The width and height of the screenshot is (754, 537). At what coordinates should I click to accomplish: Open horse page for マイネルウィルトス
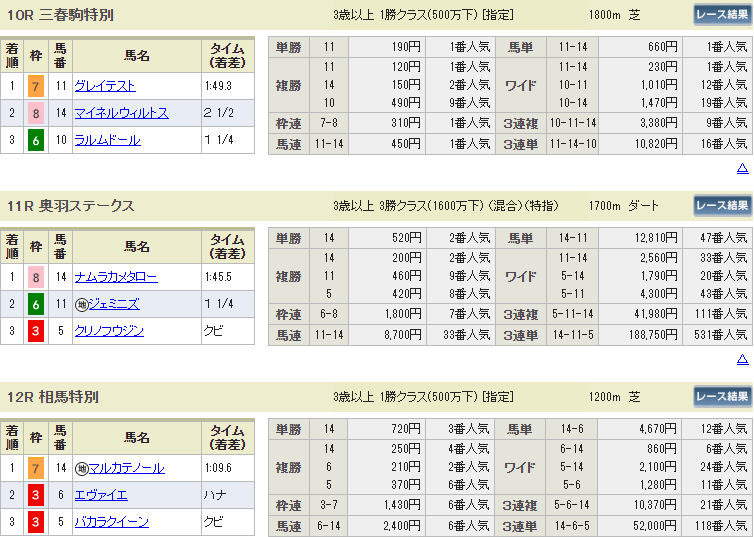[122, 113]
